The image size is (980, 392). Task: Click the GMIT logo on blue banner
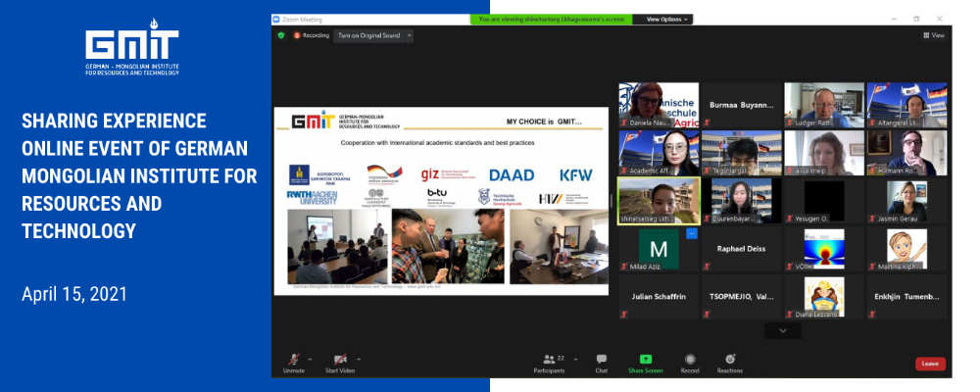tap(132, 47)
